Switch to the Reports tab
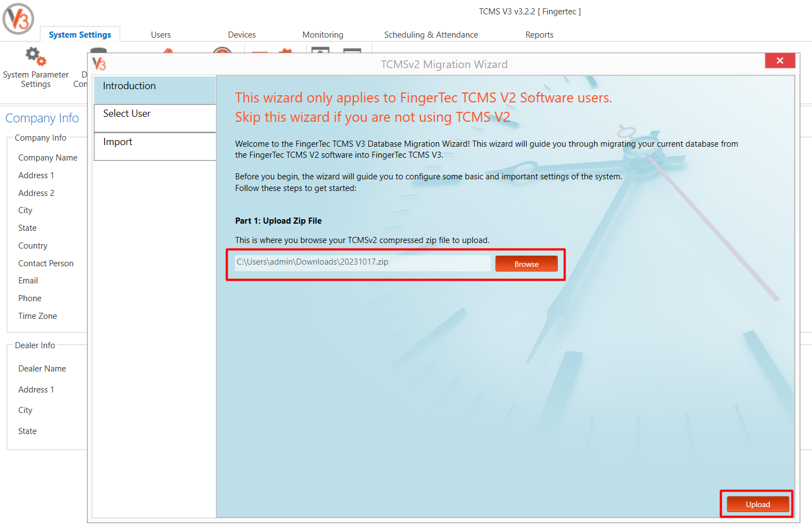812x532 pixels. point(539,34)
